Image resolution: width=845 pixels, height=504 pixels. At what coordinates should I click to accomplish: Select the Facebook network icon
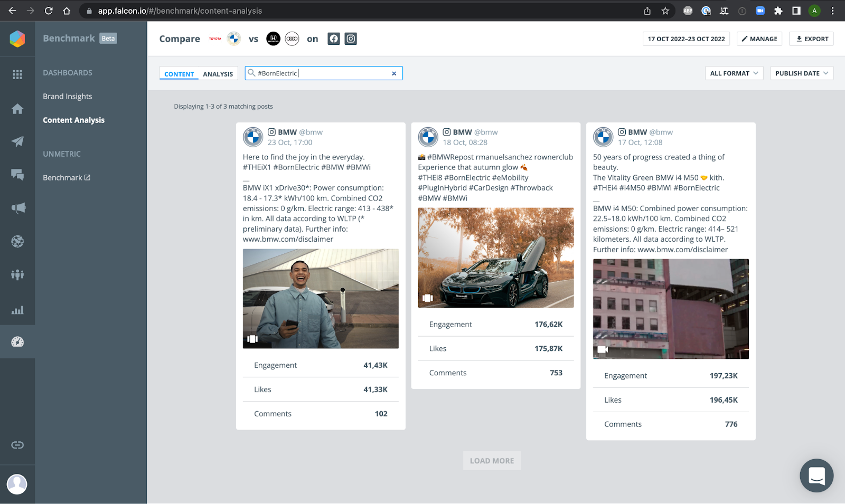pos(334,39)
